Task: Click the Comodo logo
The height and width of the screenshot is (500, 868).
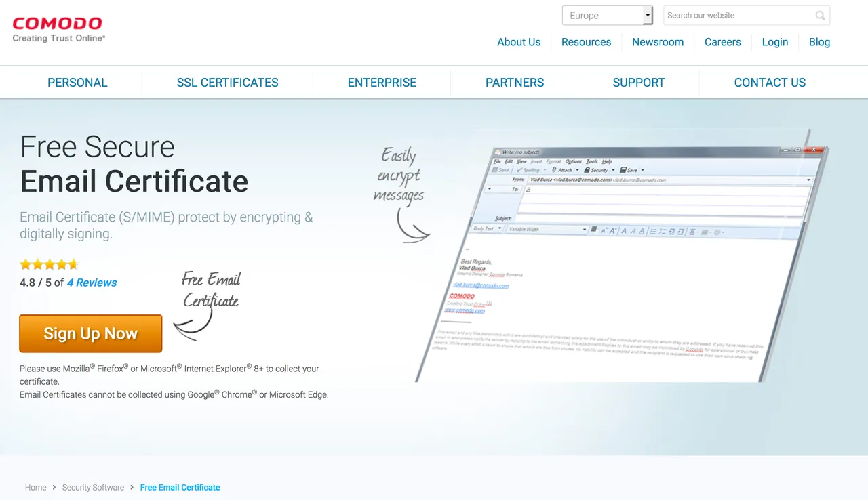Action: (58, 29)
